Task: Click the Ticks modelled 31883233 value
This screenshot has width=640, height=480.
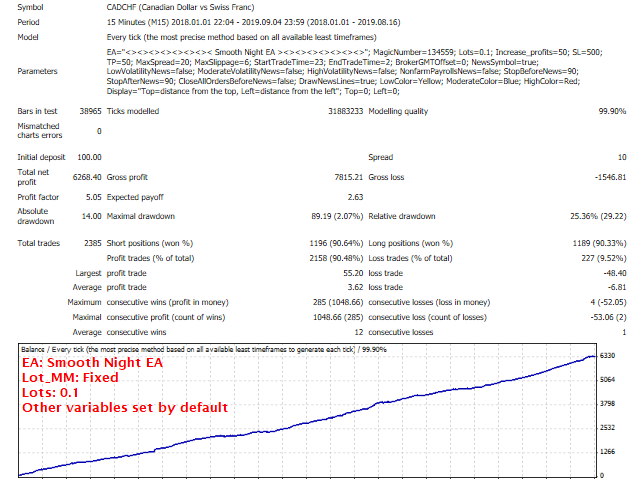Action: coord(345,111)
